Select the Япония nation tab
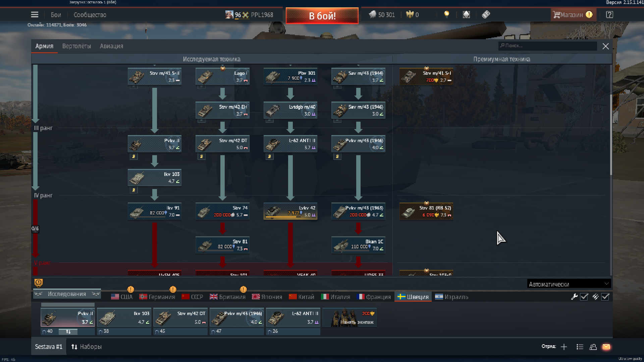This screenshot has height=362, width=644. click(267, 297)
